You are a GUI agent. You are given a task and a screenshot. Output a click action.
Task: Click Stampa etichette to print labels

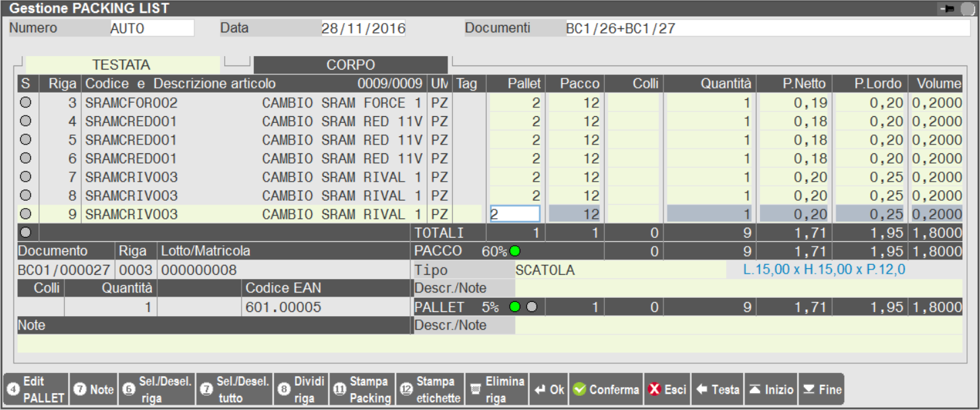click(430, 390)
